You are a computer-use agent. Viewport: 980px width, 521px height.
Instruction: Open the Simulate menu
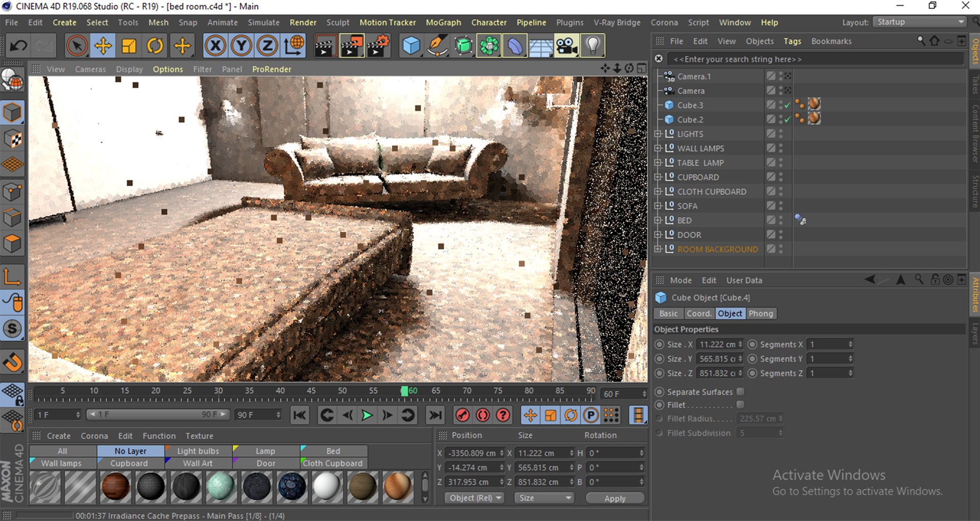(x=263, y=22)
